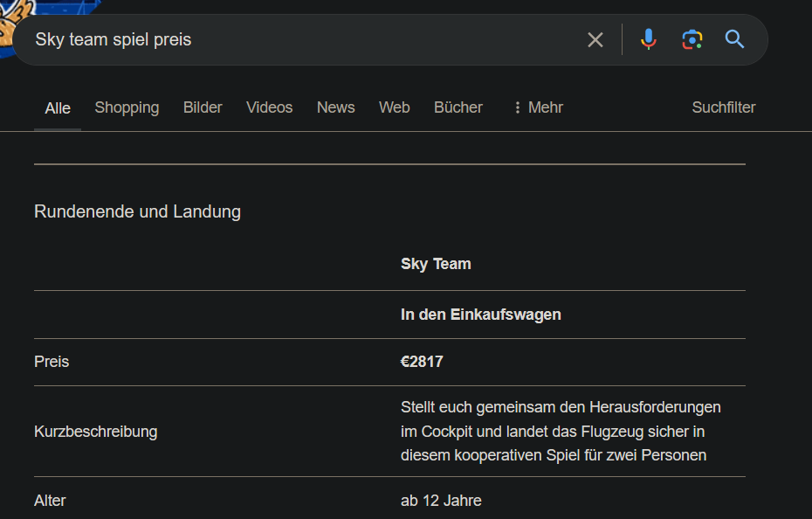Open the Web tab
The width and height of the screenshot is (812, 519).
(x=394, y=107)
